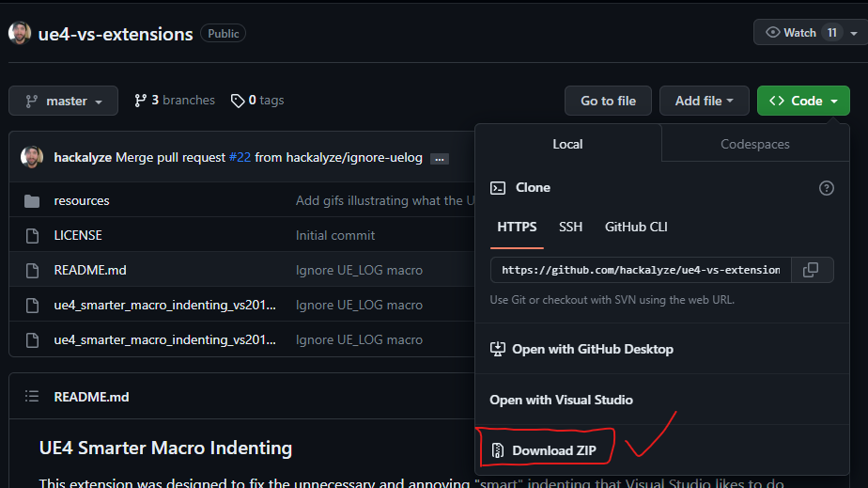This screenshot has width=868, height=488.
Task: Expand commit message ellipsis button
Action: point(439,159)
